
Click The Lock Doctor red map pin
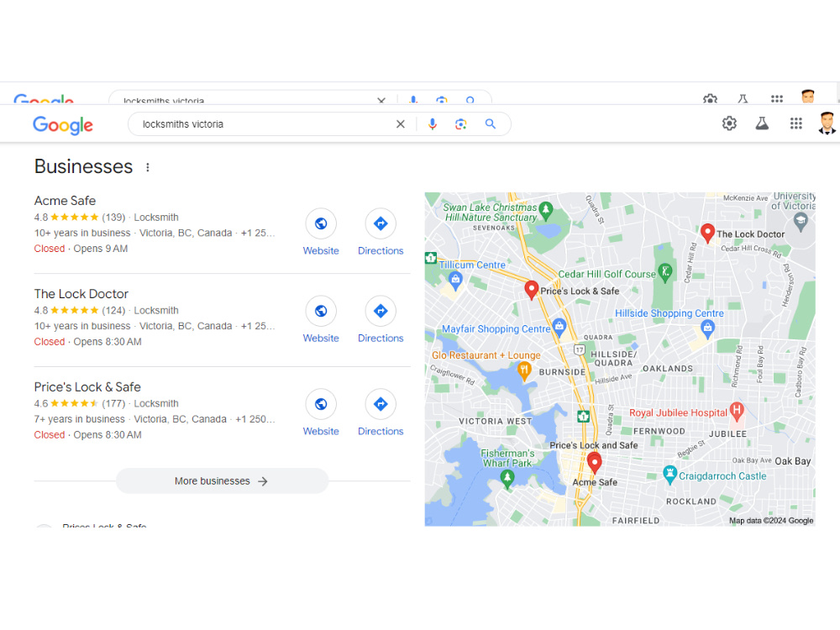(x=707, y=233)
